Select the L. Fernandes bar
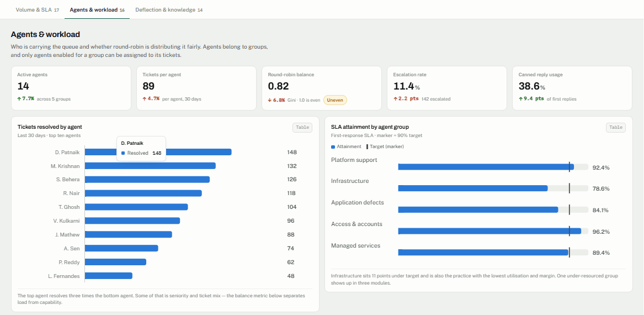644x315 pixels. [108, 276]
